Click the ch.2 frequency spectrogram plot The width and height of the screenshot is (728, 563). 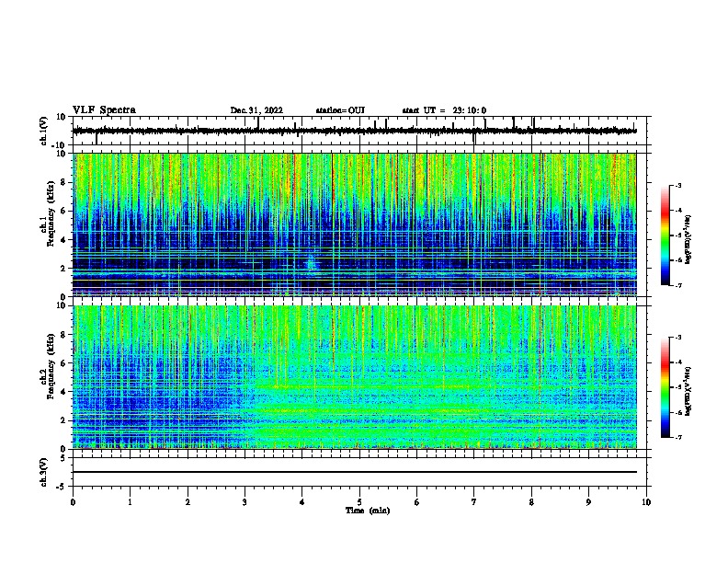coord(354,377)
